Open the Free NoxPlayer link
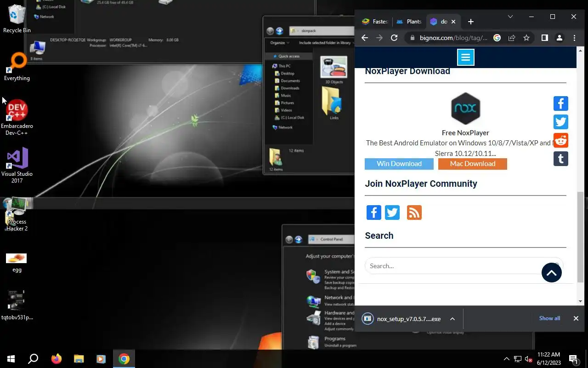Image resolution: width=588 pixels, height=368 pixels. click(x=465, y=133)
